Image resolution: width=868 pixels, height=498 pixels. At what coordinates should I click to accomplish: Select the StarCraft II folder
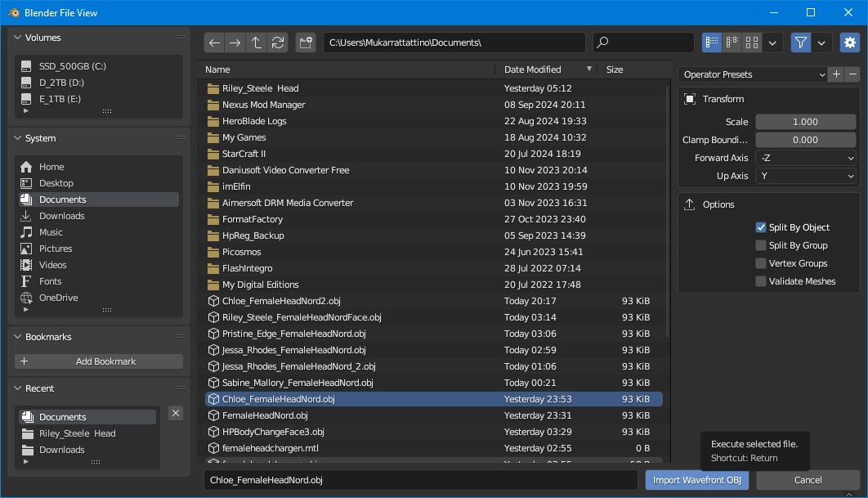click(x=434, y=154)
